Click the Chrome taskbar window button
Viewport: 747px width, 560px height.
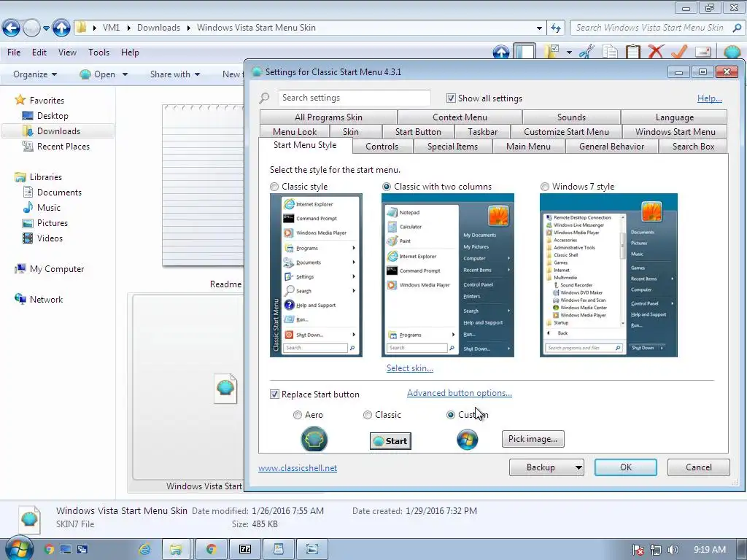211,550
